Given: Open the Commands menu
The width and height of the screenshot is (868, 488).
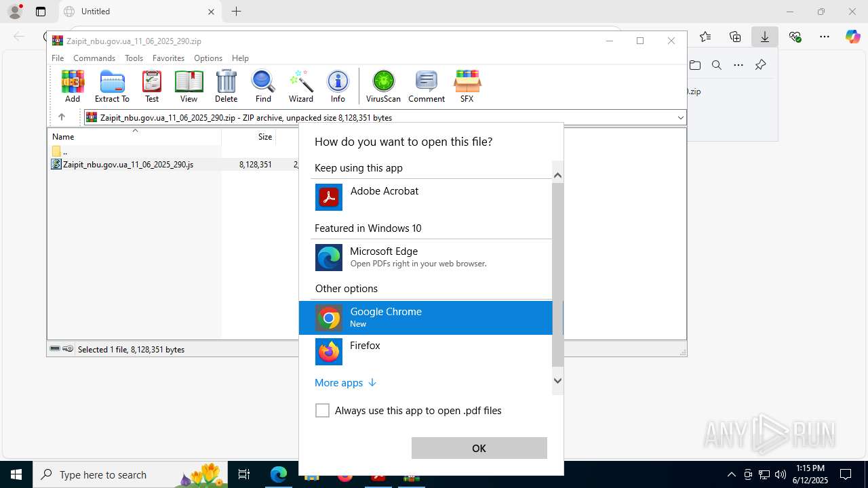Looking at the screenshot, I should (x=94, y=58).
